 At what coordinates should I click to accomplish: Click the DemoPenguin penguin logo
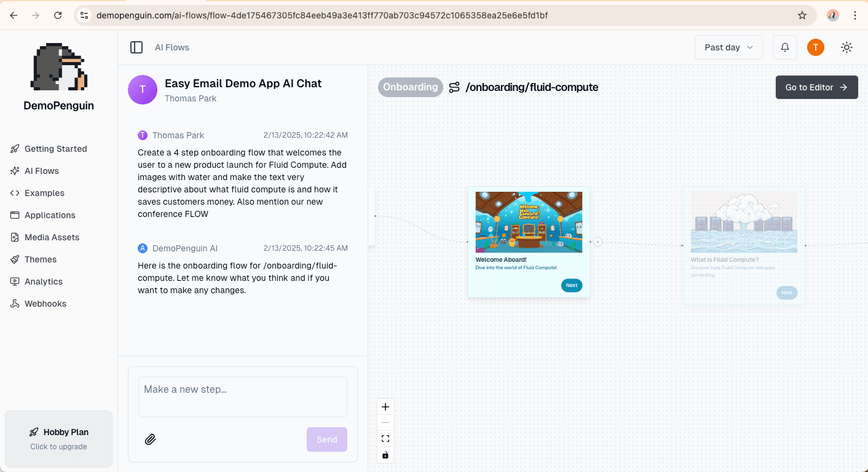[59, 68]
